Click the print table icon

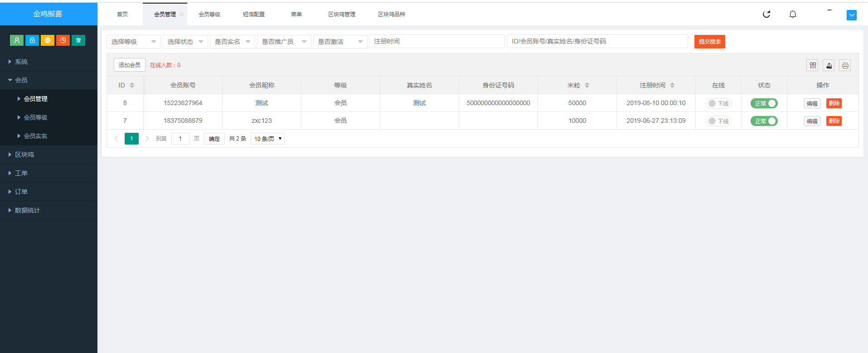coord(845,65)
